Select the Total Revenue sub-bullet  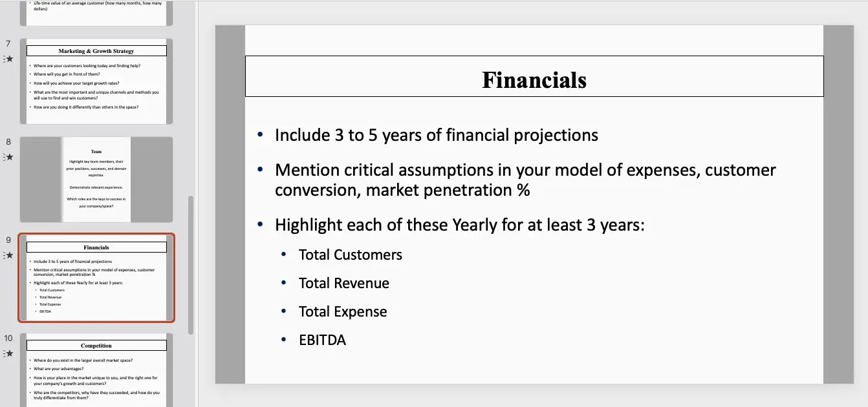click(344, 283)
